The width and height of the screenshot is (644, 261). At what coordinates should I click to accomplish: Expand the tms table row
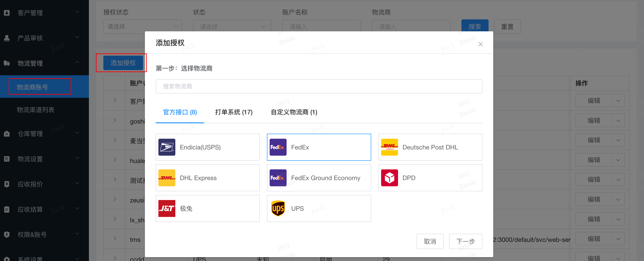tap(115, 239)
